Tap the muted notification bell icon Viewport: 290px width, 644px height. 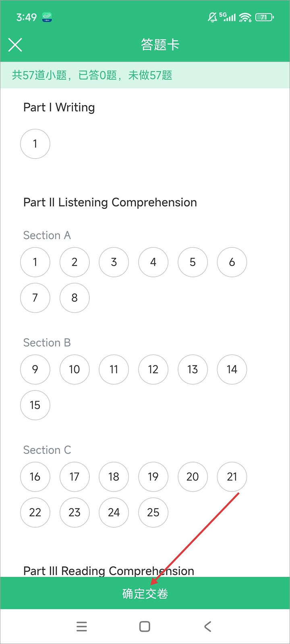point(212,17)
